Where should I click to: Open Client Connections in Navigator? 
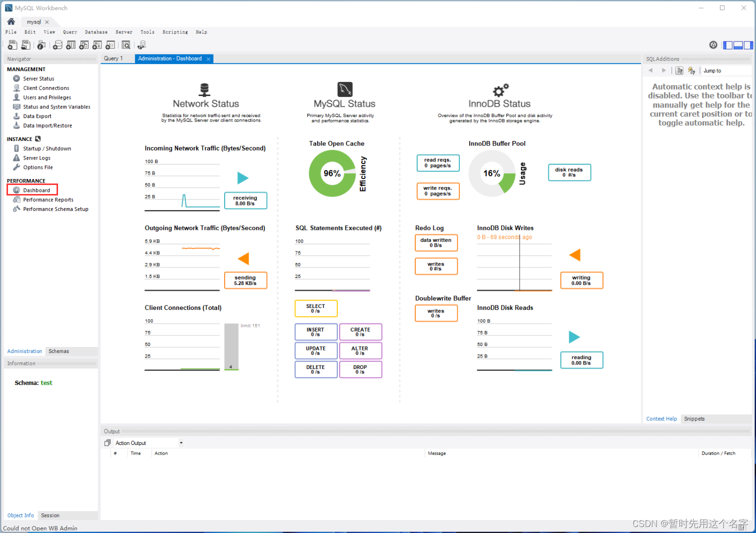[x=46, y=88]
